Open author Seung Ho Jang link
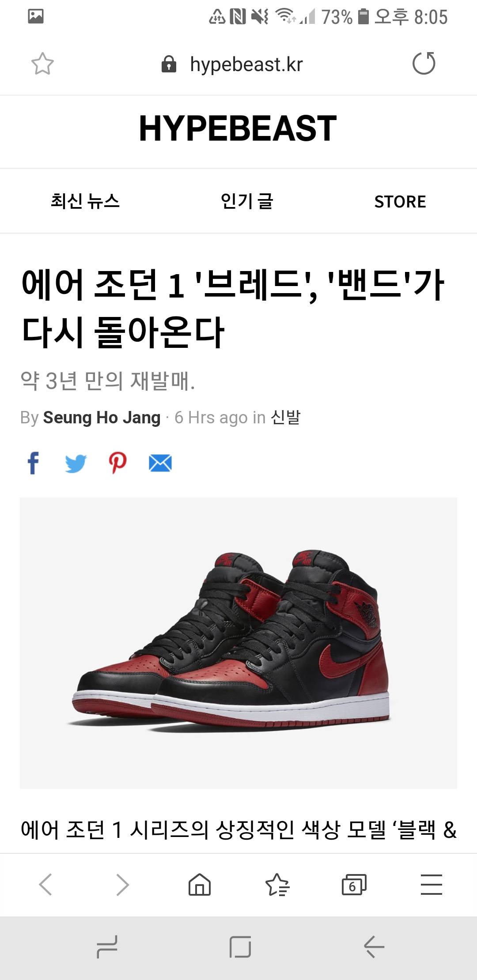Screen dimensions: 477x980 [x=102, y=417]
